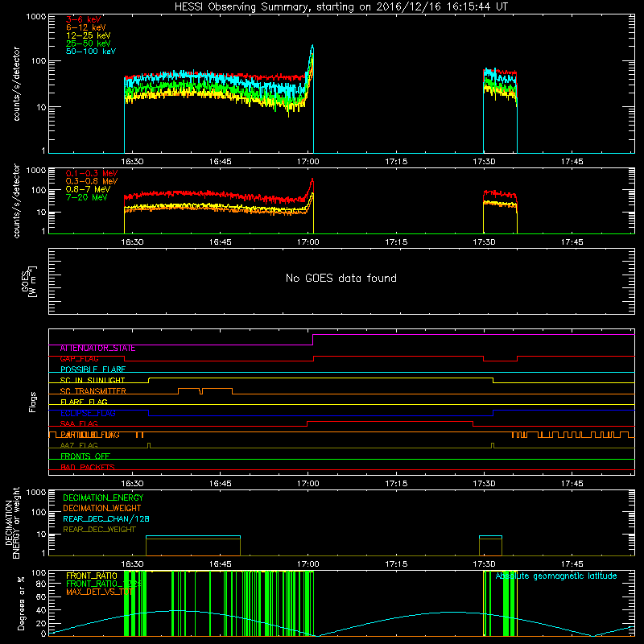Select the red 3-6 keV legend label
644x644 pixels.
[84, 19]
